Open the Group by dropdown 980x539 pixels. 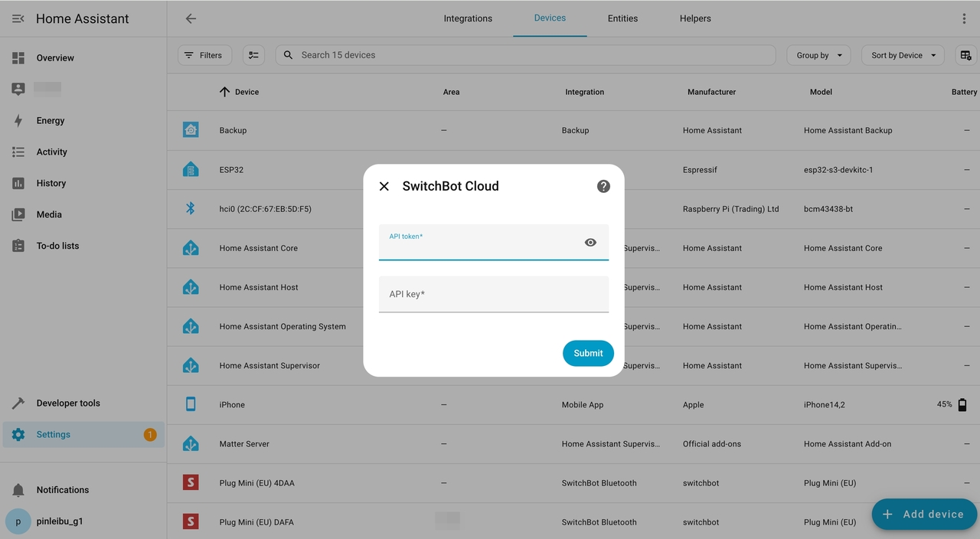(818, 55)
